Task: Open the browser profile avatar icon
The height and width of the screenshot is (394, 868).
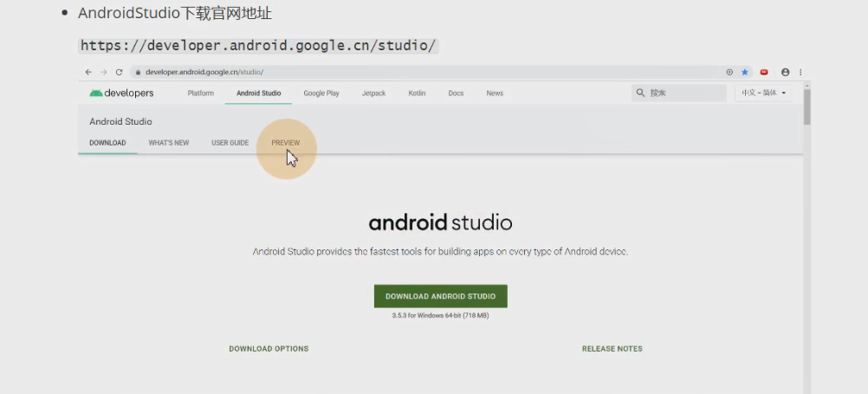Action: click(x=785, y=72)
